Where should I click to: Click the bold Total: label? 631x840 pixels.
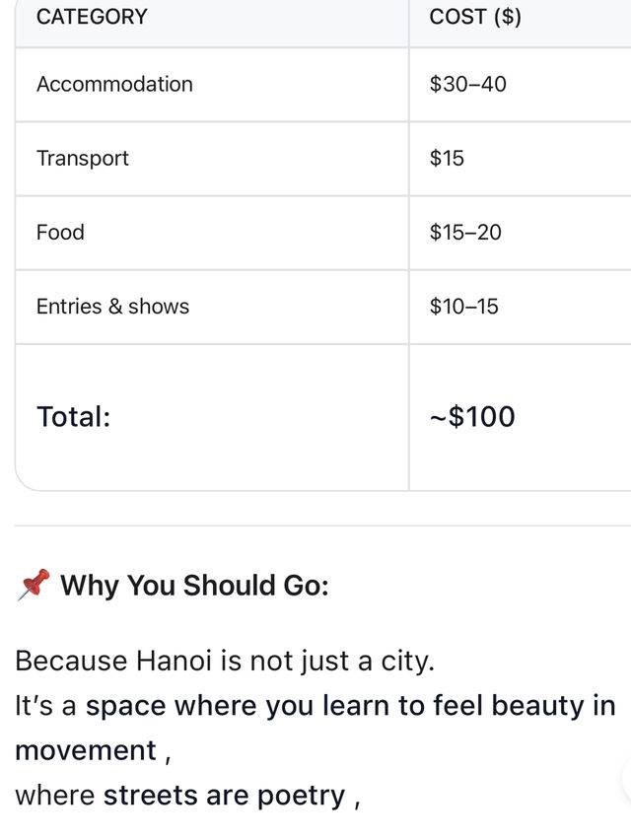click(x=73, y=417)
